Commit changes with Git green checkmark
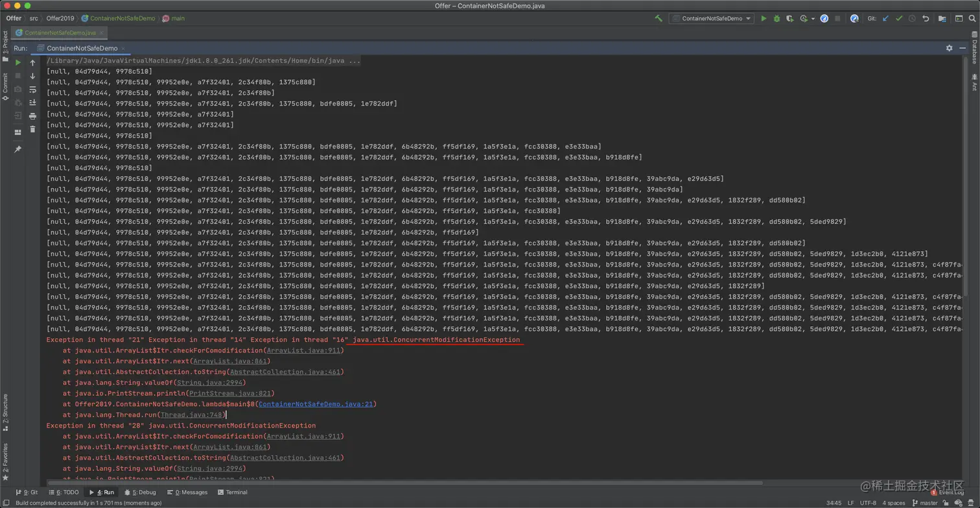Image resolution: width=980 pixels, height=508 pixels. (x=899, y=19)
